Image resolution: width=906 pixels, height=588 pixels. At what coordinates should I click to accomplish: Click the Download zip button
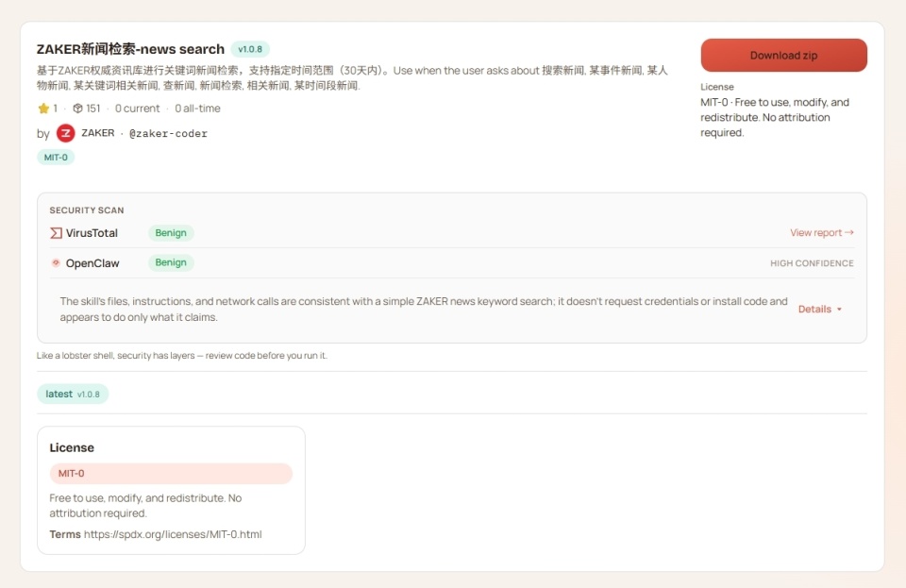point(783,56)
